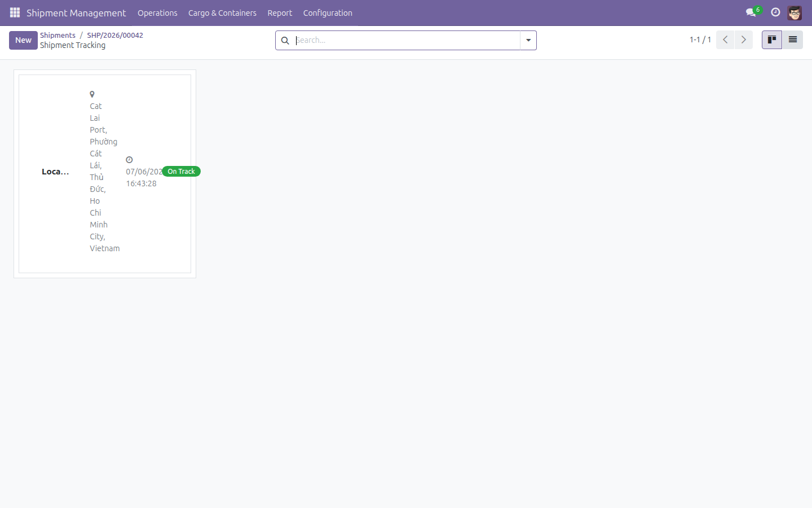The width and height of the screenshot is (812, 508).
Task: Go to the previous record arrow
Action: tap(725, 40)
